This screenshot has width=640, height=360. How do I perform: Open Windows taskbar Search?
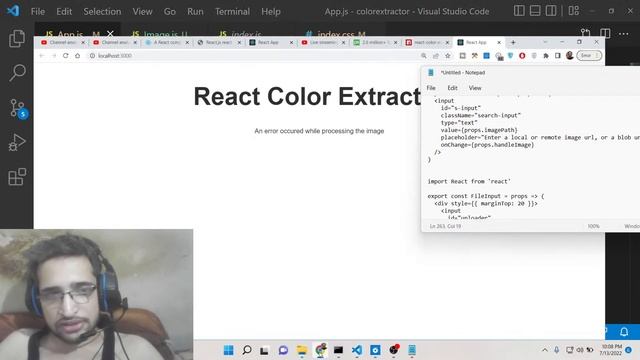[247, 350]
